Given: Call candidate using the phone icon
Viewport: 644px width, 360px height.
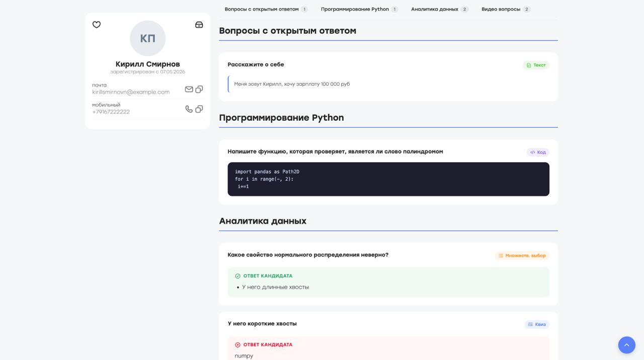Looking at the screenshot, I should click(x=189, y=109).
